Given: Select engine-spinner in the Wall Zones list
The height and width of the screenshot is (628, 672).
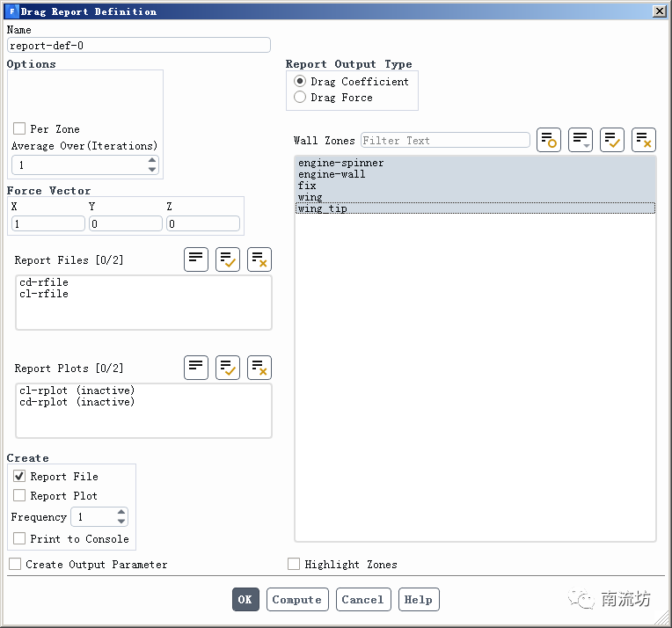Looking at the screenshot, I should click(x=341, y=163).
